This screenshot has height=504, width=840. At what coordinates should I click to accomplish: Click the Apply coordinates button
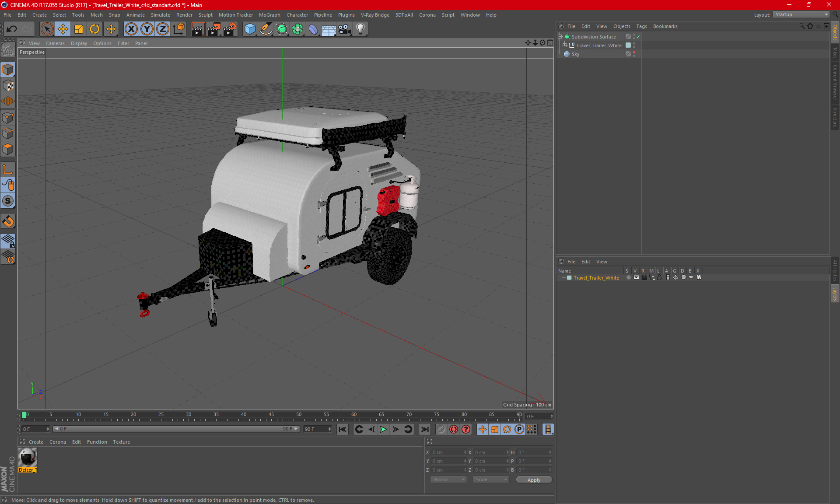534,480
